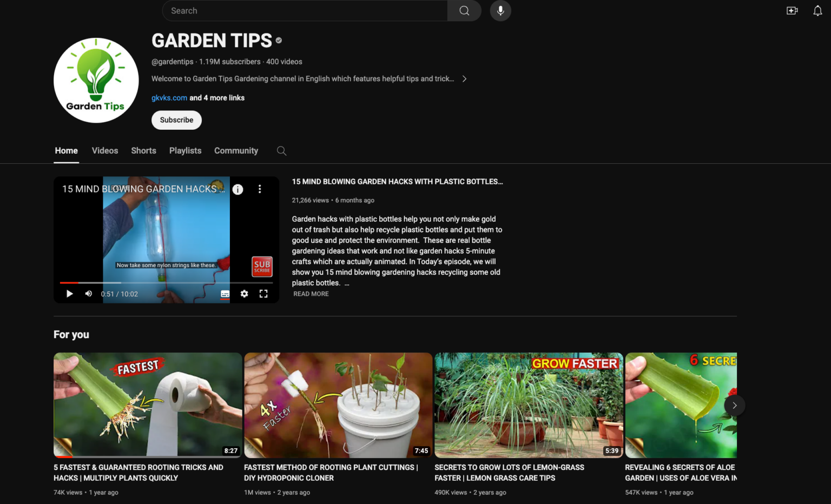Enter fullscreen mode on the player

263,294
